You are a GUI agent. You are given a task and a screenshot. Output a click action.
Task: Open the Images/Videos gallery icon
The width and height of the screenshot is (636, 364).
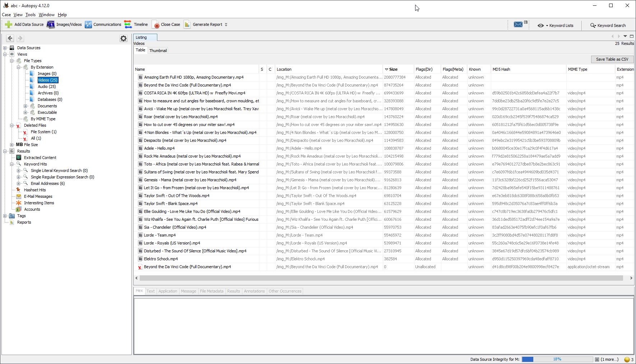[x=51, y=24]
